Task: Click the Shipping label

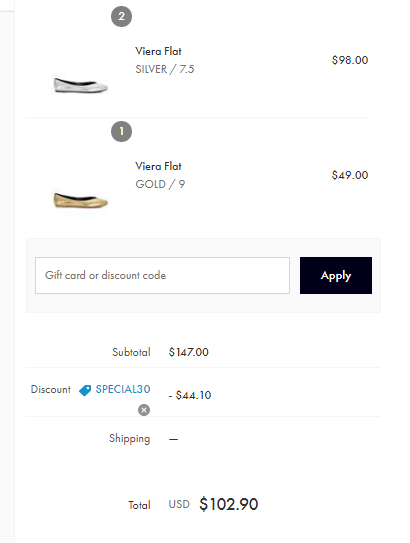Action: pos(130,439)
